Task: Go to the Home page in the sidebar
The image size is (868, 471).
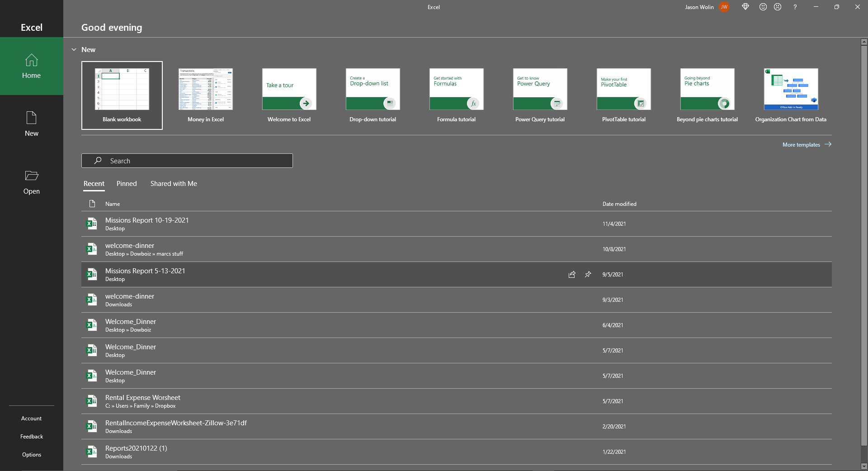Action: coord(32,66)
